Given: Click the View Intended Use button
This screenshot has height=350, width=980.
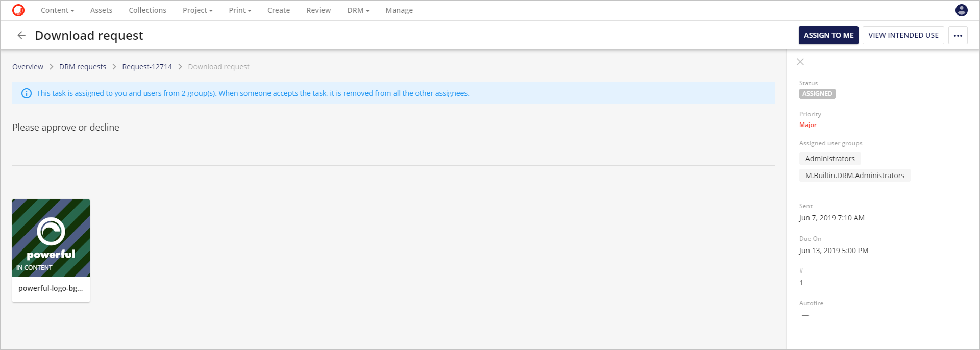Looking at the screenshot, I should click(903, 35).
